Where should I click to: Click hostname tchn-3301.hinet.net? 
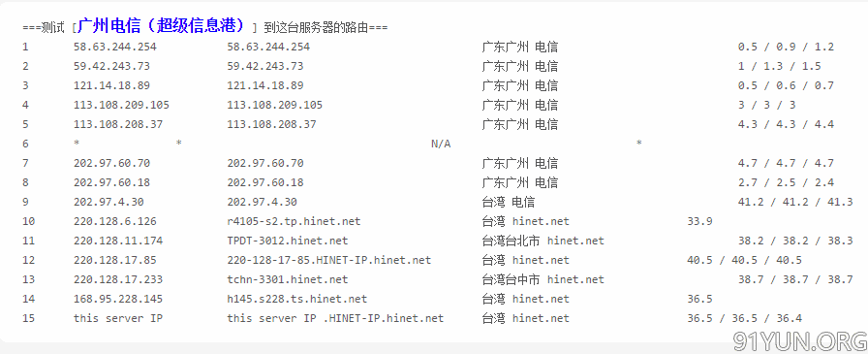pos(288,279)
